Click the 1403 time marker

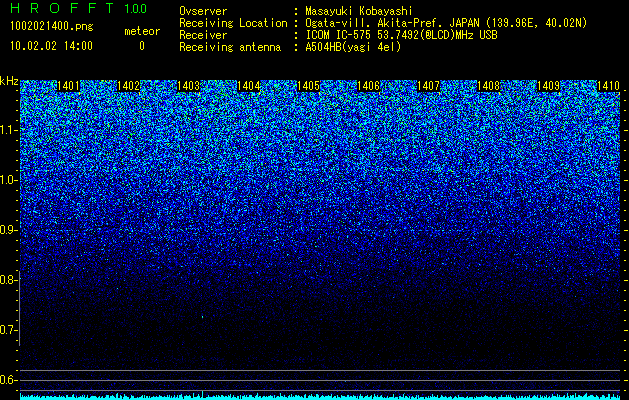[x=189, y=86]
